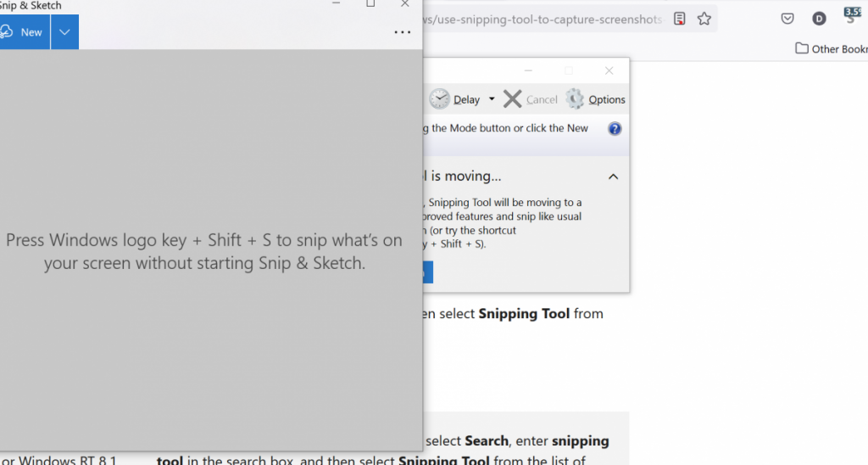This screenshot has width=868, height=465.
Task: Click the browser URL address field
Action: click(545, 19)
